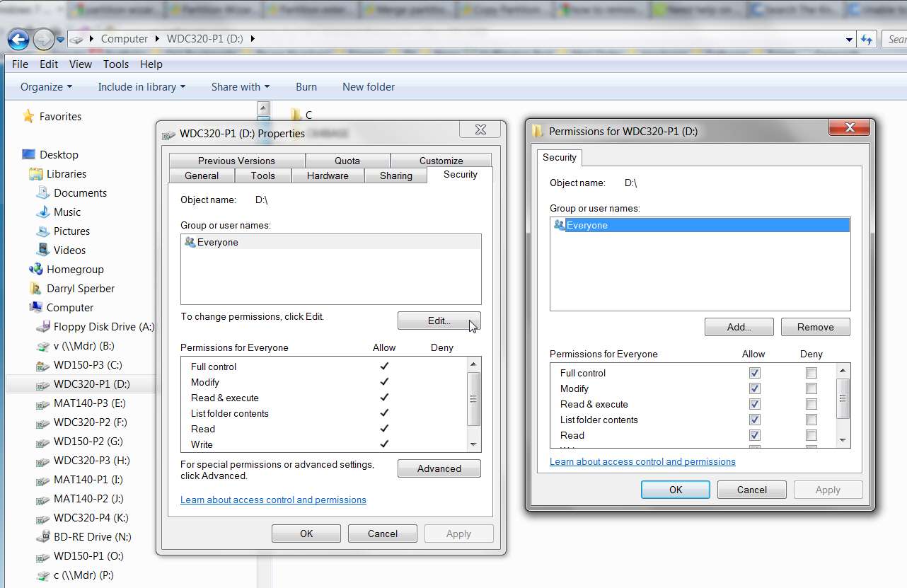
Task: Open the Share with dropdown
Action: click(241, 87)
